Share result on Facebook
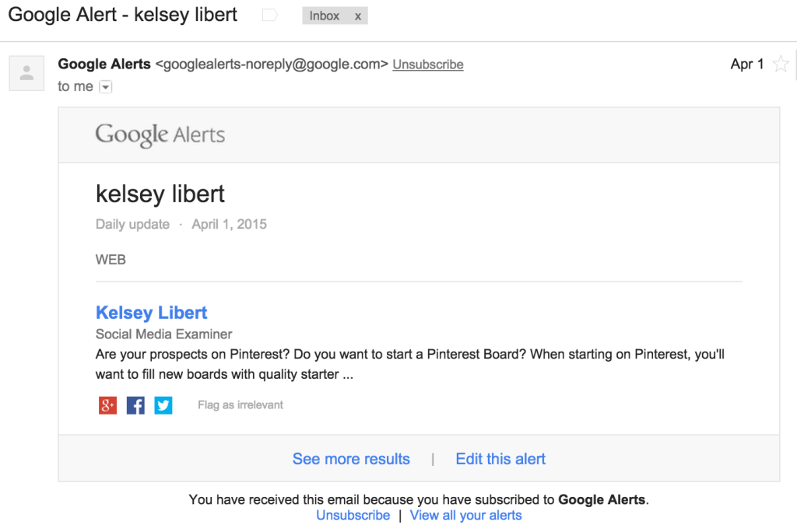The height and width of the screenshot is (532, 797). click(x=135, y=405)
